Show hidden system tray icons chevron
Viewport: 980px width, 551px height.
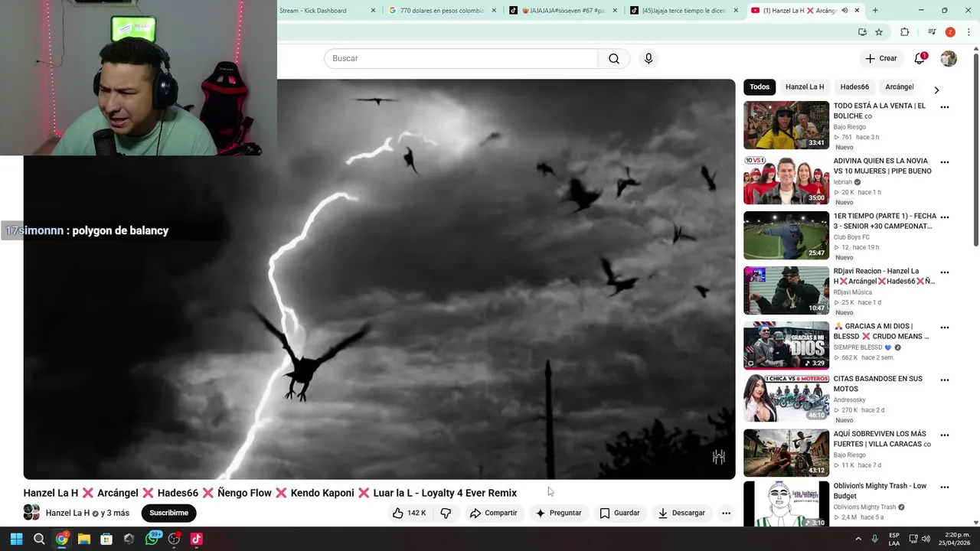coord(858,539)
